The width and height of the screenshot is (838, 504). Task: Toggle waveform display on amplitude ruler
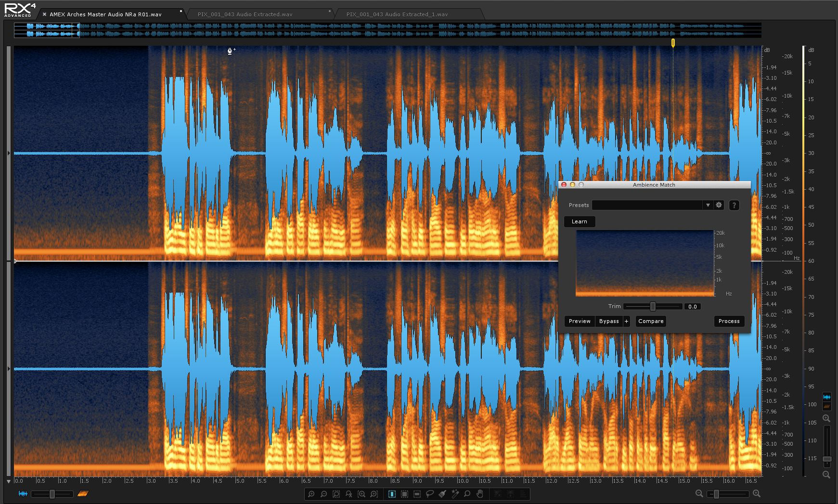[x=827, y=397]
